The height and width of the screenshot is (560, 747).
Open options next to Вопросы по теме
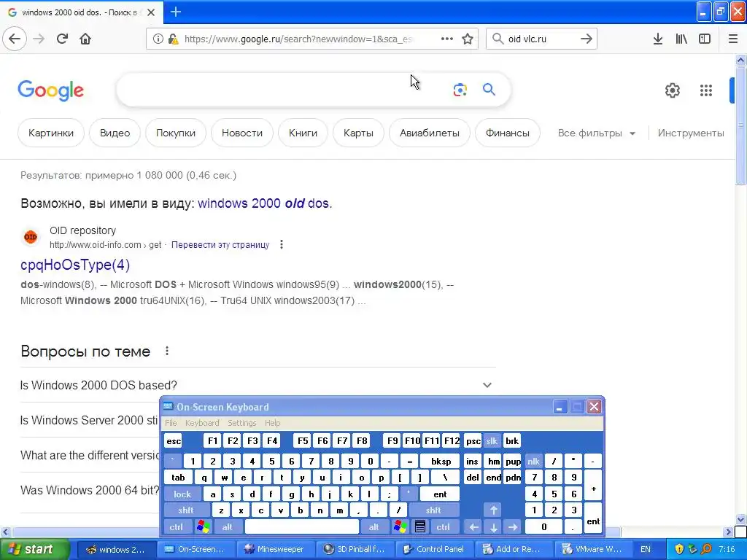coord(167,351)
